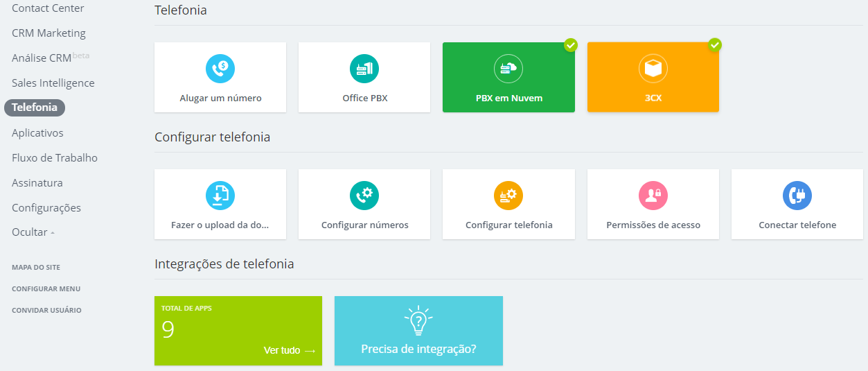
Task: Click the blue Conectar telefone plug icon
Action: 797,196
